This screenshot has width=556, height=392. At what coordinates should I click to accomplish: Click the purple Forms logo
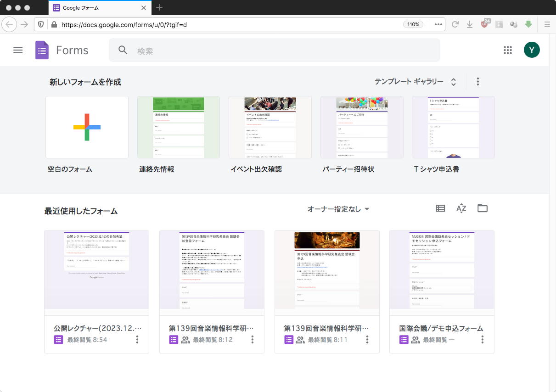[x=42, y=50]
